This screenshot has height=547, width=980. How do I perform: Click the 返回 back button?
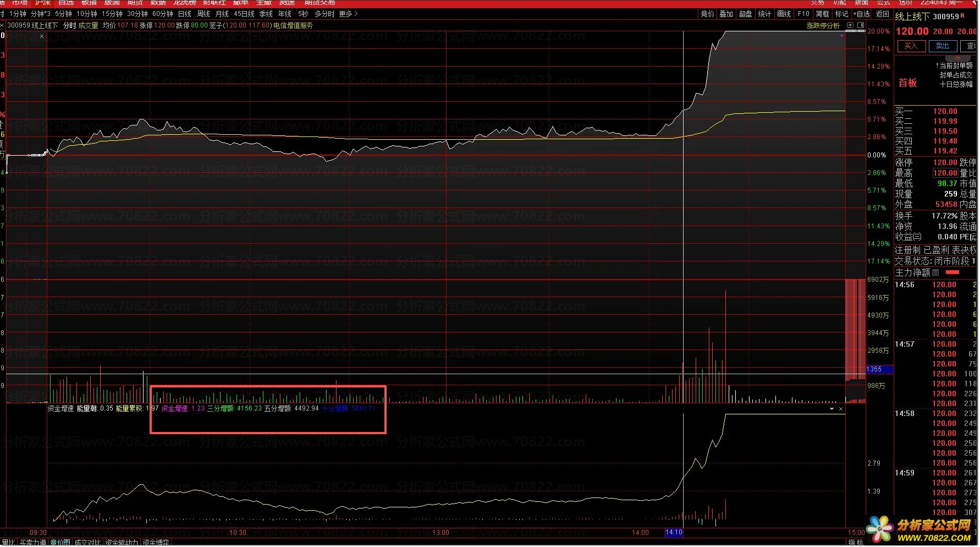pyautogui.click(x=882, y=14)
